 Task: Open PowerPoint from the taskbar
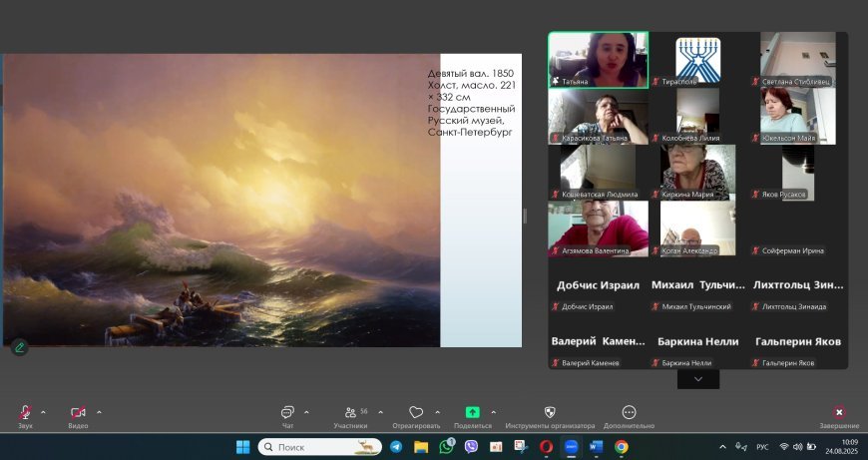click(496, 447)
